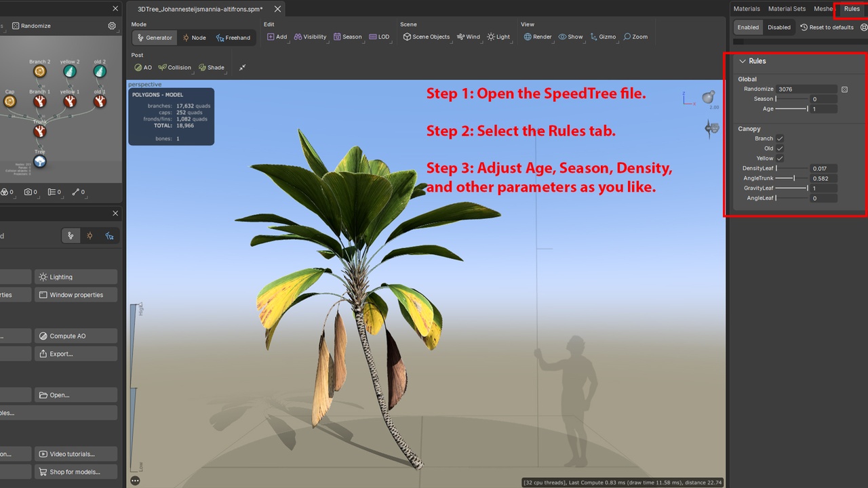Toggle the Yellow checkbox
This screenshot has width=868, height=488.
coord(780,158)
